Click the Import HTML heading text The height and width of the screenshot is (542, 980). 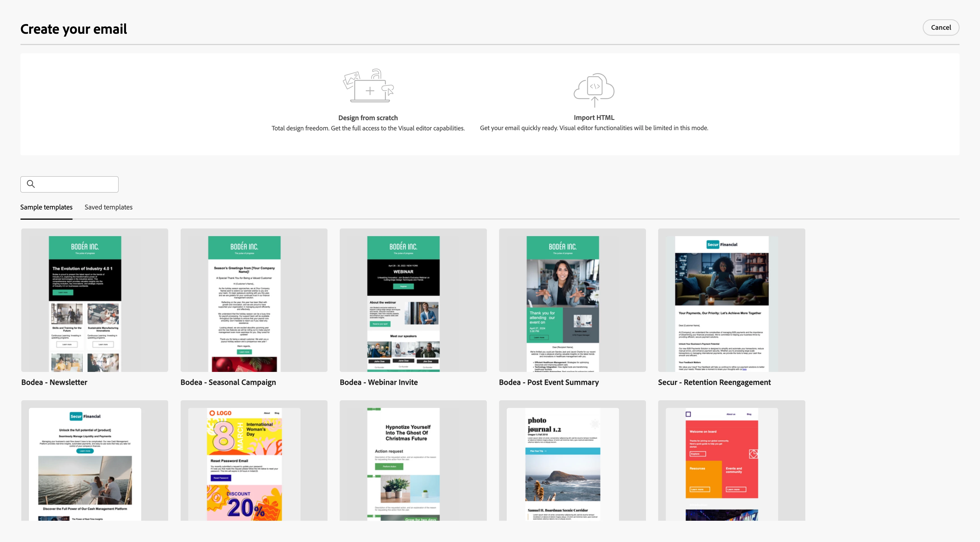(594, 118)
